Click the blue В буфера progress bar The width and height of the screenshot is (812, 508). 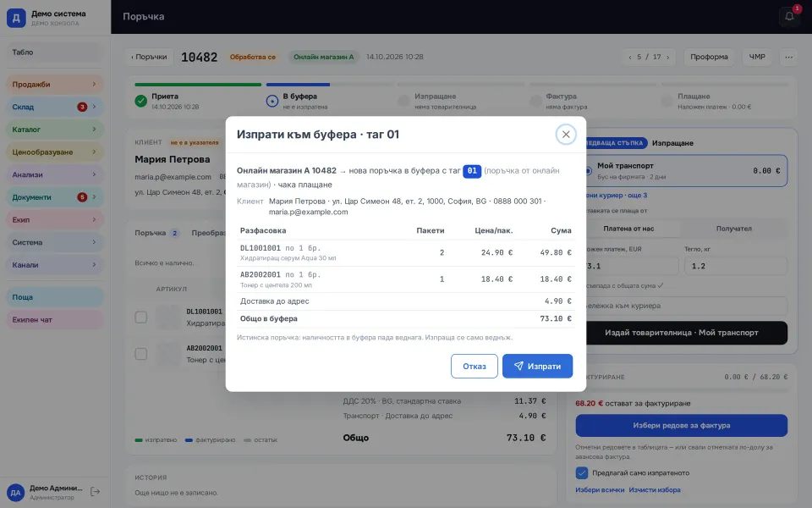pyautogui.click(x=298, y=85)
